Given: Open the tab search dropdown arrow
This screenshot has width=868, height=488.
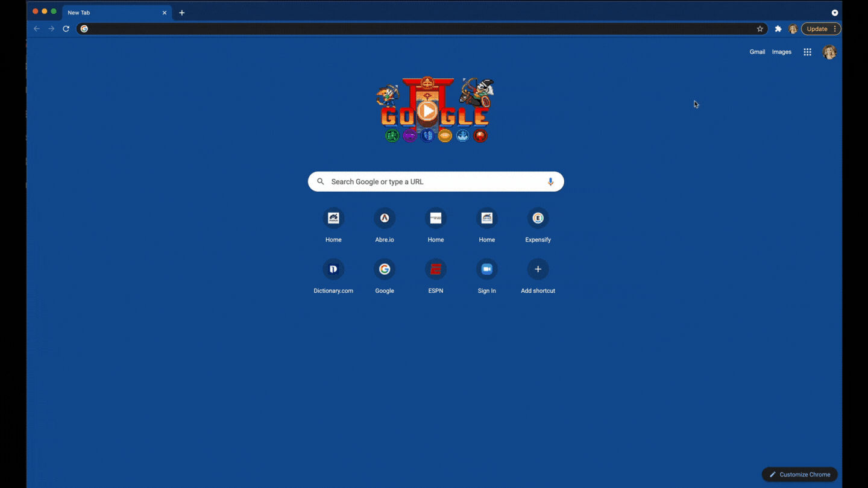Looking at the screenshot, I should click(835, 13).
